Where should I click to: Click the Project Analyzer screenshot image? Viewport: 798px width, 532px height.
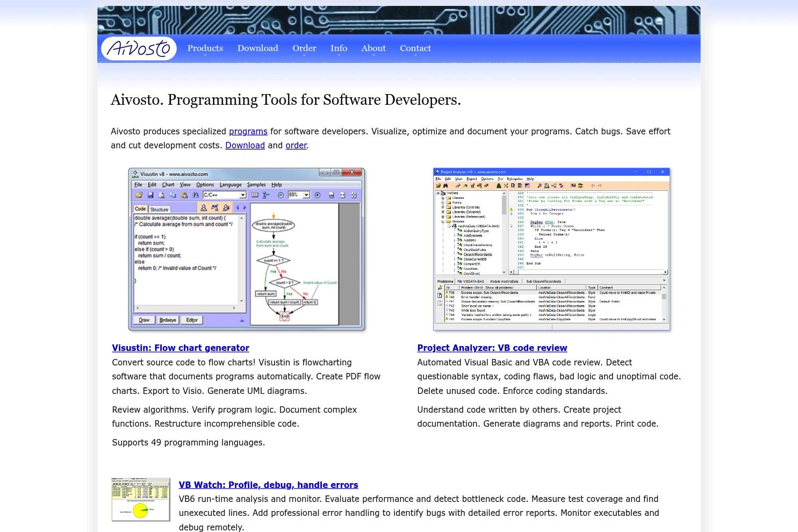(x=551, y=249)
